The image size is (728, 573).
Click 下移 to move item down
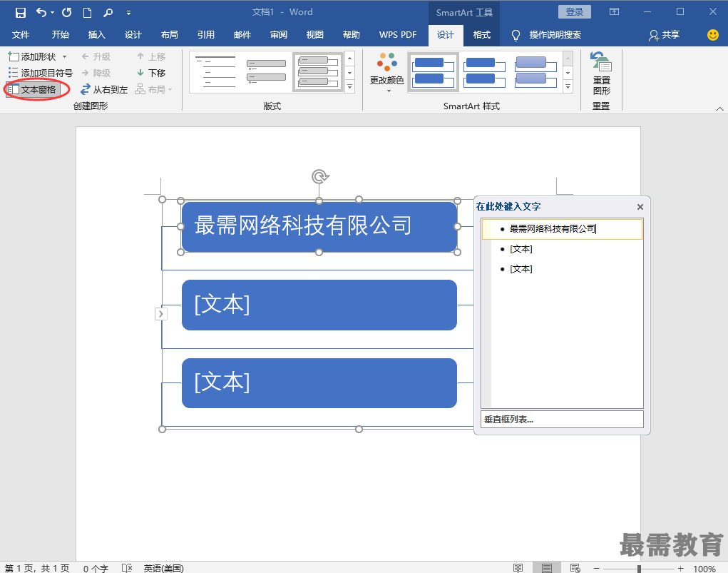[151, 73]
